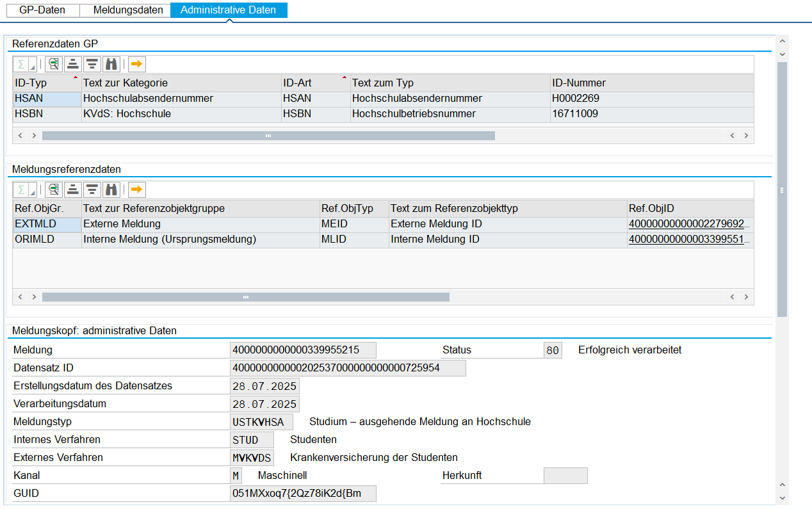Click the Details icon in Meldungsreferenzdaten toolbar
The width and height of the screenshot is (812, 509).
53,190
